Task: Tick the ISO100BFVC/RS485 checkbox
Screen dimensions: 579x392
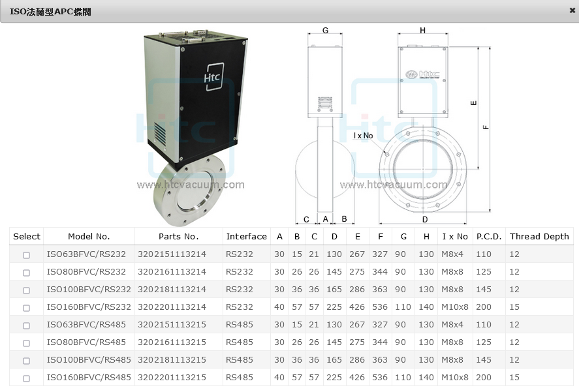Action: point(27,361)
